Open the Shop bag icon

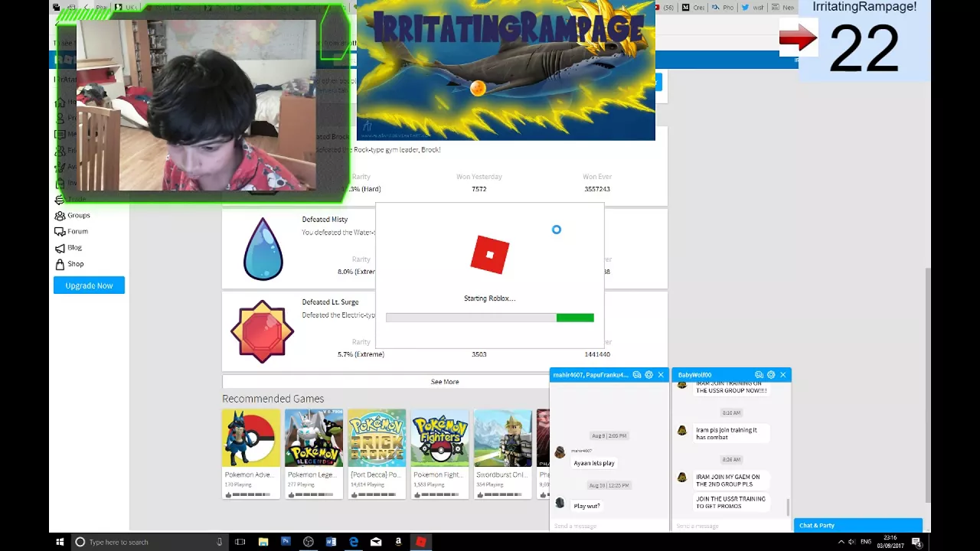pyautogui.click(x=60, y=264)
